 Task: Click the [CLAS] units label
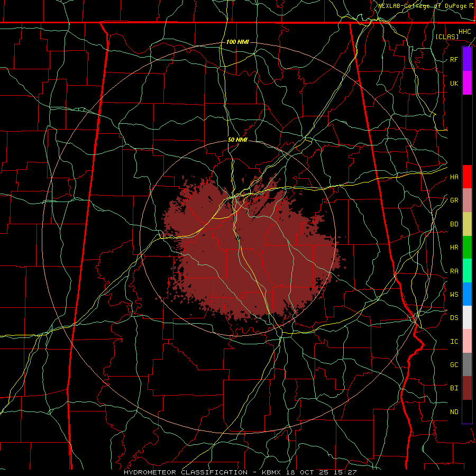click(447, 37)
